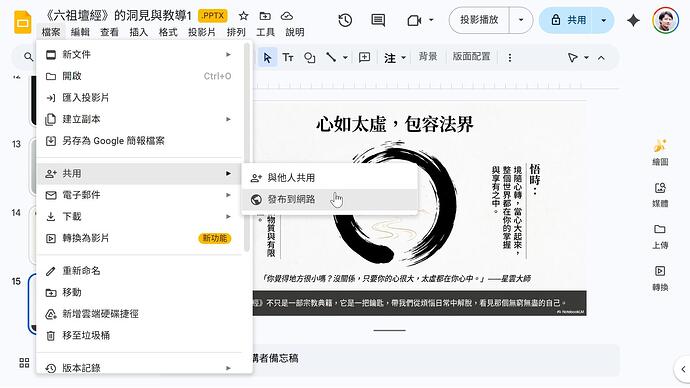Select 與他人共用 in the submenu

(329, 178)
